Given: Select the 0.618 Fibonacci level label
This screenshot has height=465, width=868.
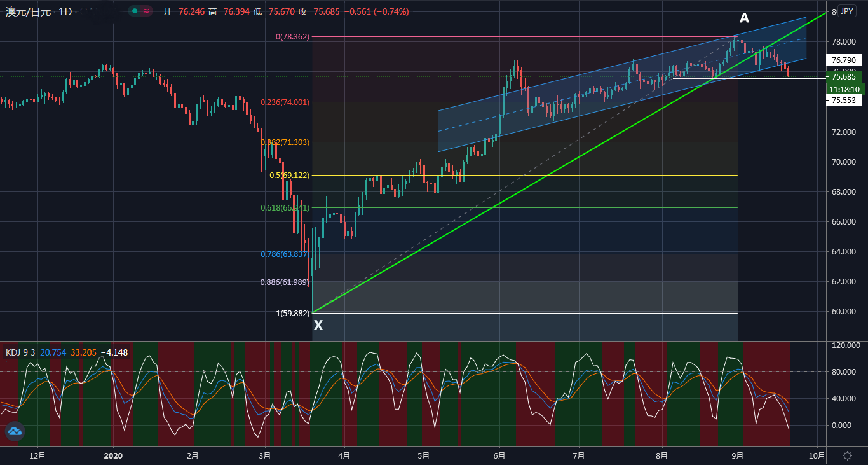Looking at the screenshot, I should (x=284, y=208).
